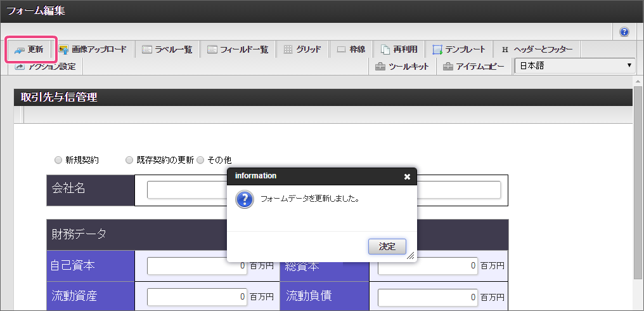
Task: Toggle the 枠線 border lines
Action: coord(351,50)
